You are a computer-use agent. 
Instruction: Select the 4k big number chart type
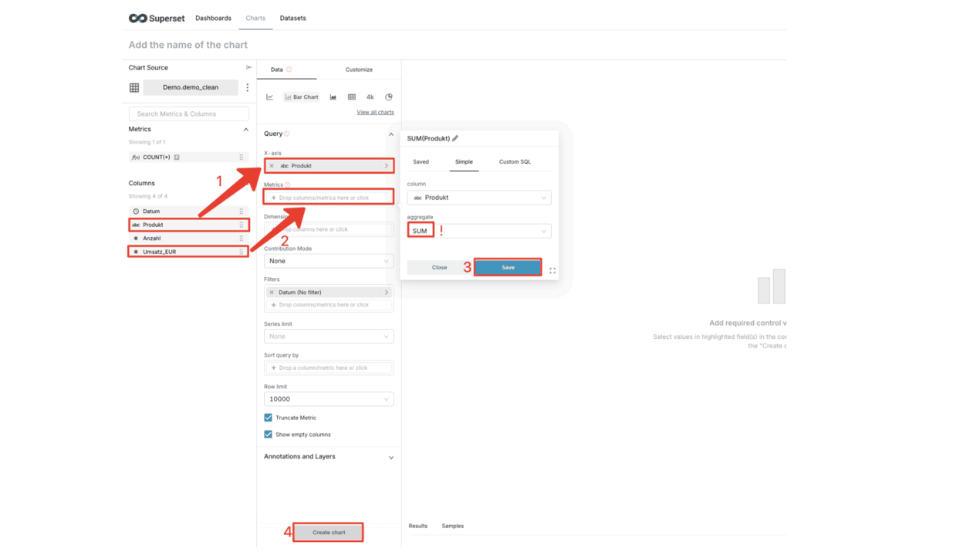click(x=370, y=97)
